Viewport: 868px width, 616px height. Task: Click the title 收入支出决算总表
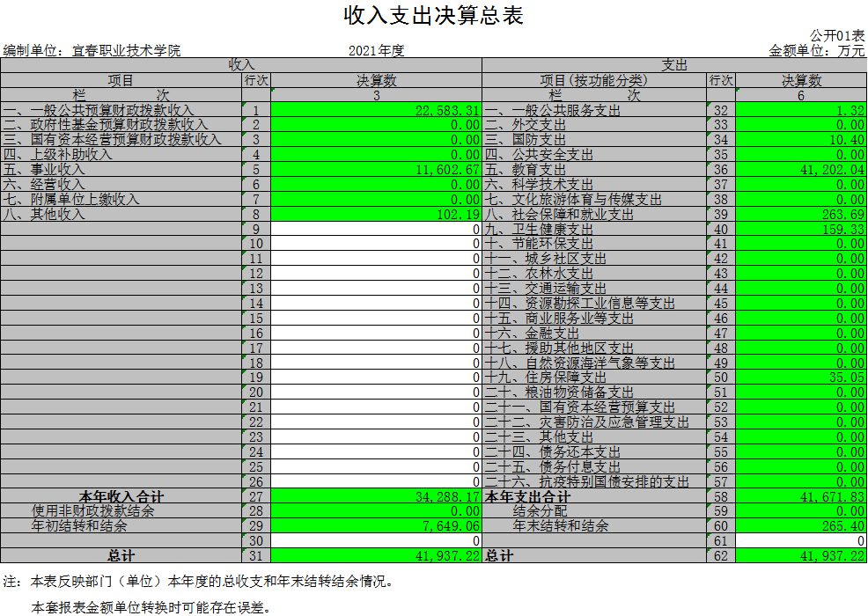(x=433, y=16)
